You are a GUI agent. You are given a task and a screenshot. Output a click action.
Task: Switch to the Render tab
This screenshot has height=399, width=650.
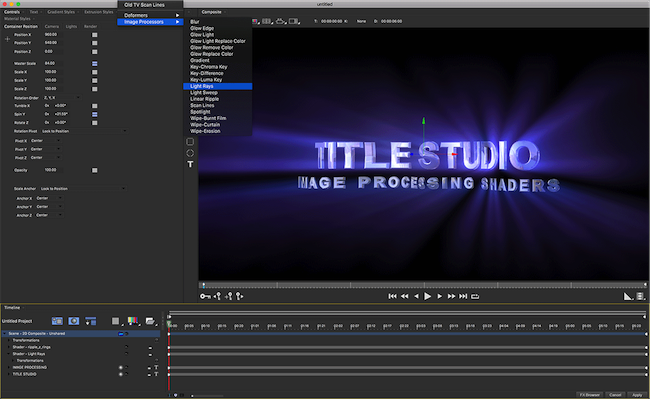[x=90, y=27]
